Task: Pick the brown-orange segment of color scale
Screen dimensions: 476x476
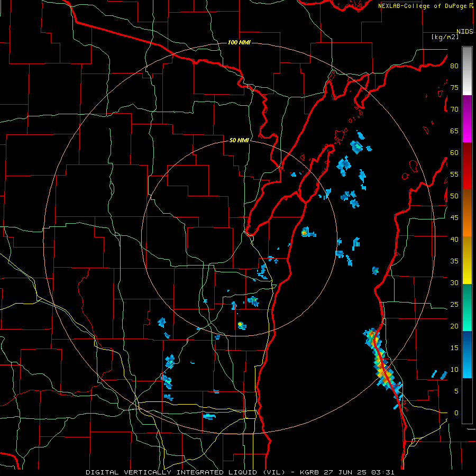Action: (467, 213)
